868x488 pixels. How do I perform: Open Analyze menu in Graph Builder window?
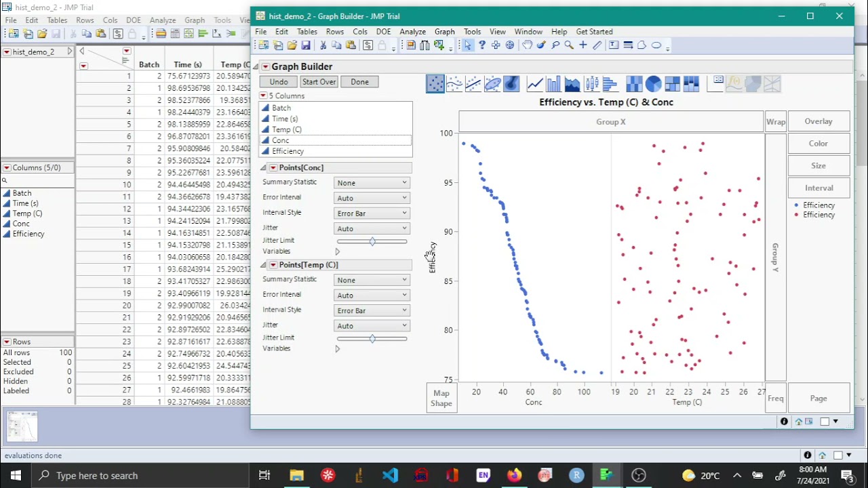click(412, 32)
